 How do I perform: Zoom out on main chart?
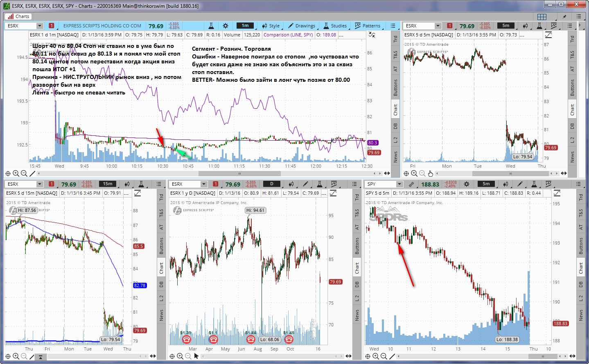(24, 173)
